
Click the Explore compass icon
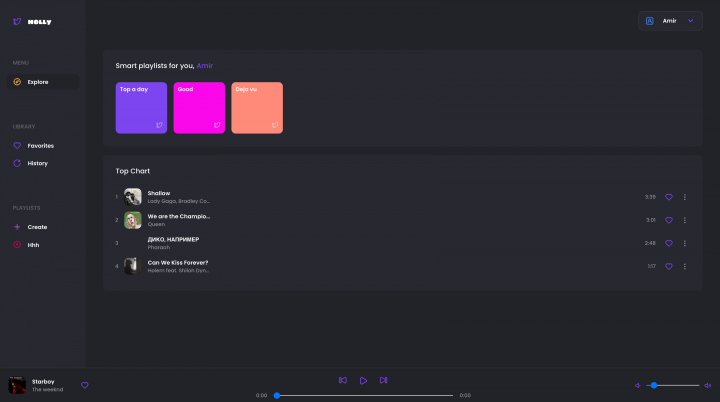point(17,82)
